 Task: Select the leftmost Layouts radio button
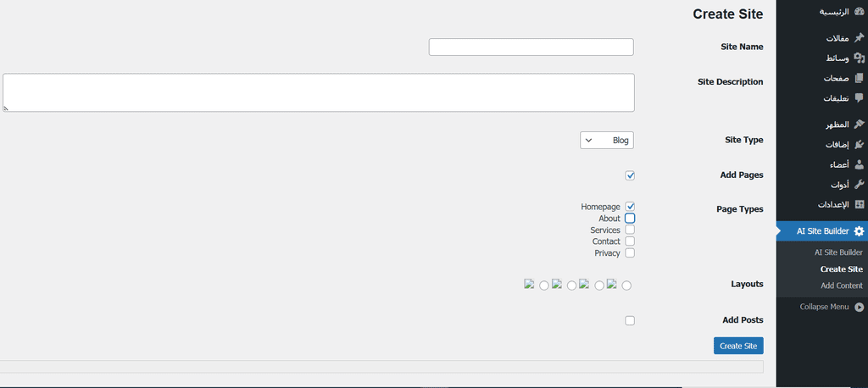[x=544, y=285]
